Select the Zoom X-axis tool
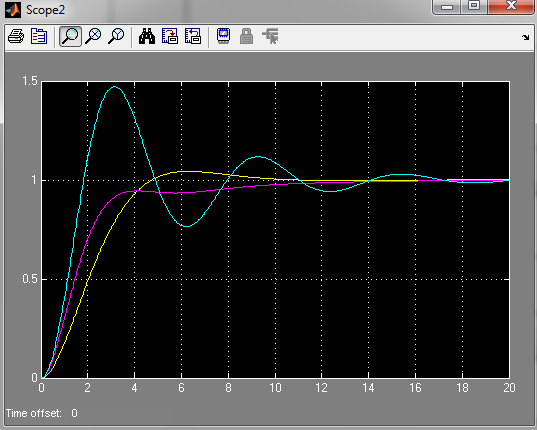 point(93,36)
